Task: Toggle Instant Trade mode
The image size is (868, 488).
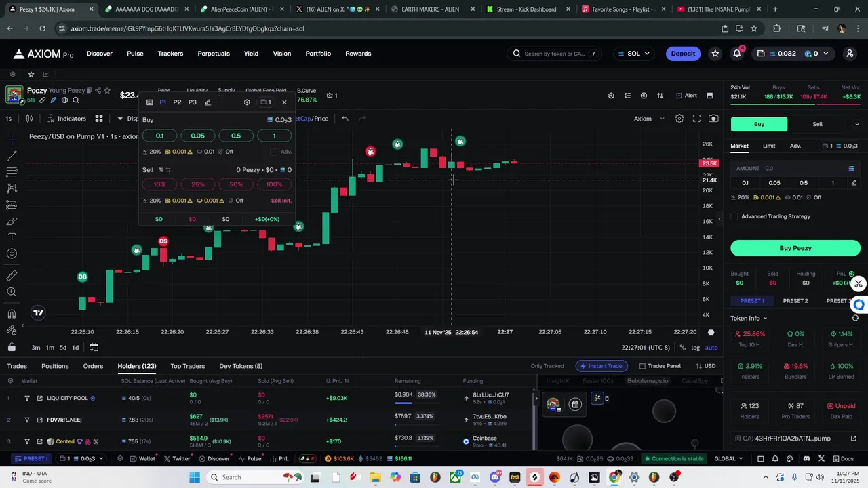Action: click(x=600, y=366)
